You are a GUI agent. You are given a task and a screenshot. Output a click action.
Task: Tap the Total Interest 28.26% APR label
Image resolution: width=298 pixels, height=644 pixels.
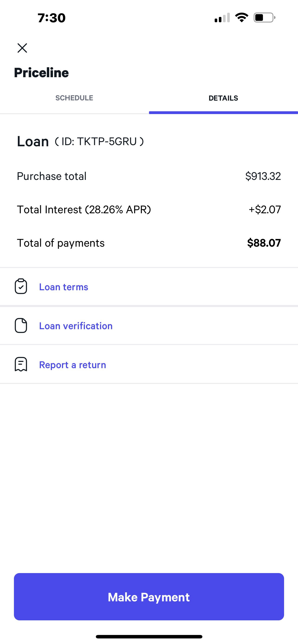coord(84,210)
